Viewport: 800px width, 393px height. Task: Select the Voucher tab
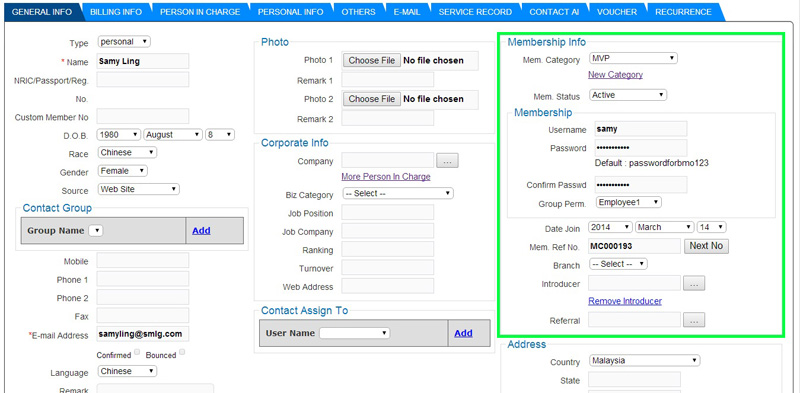(617, 12)
